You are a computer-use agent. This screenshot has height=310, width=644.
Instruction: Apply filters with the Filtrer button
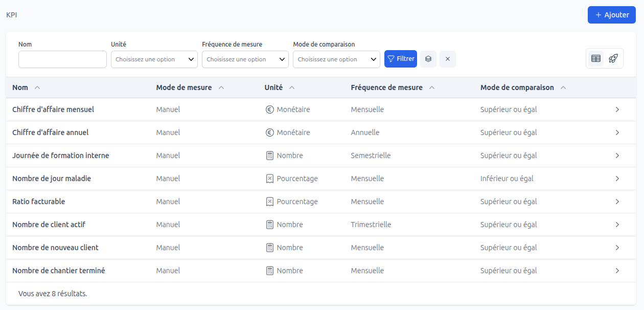[x=401, y=59]
